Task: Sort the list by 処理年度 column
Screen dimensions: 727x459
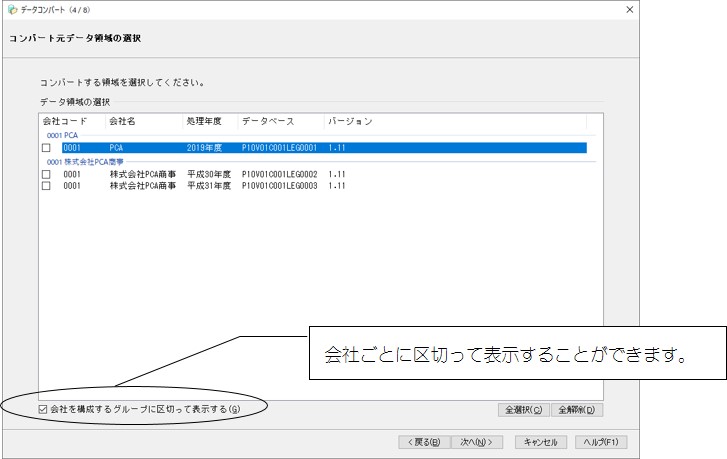Action: (203, 122)
